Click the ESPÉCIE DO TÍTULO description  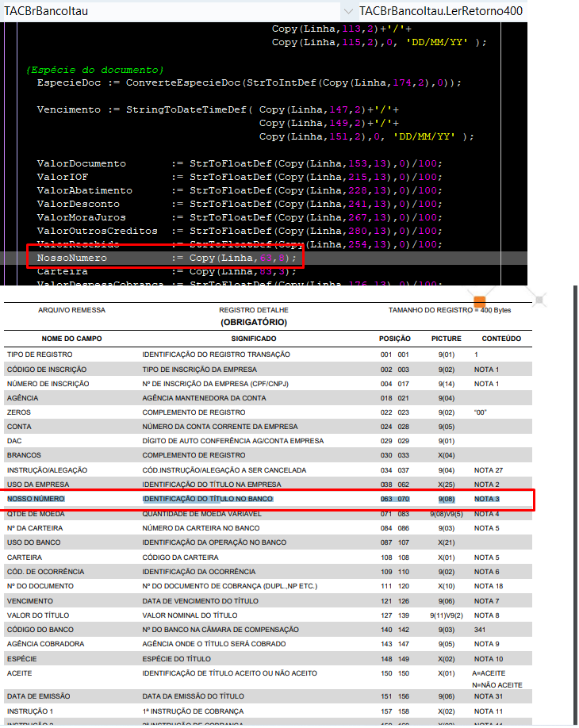click(x=176, y=659)
